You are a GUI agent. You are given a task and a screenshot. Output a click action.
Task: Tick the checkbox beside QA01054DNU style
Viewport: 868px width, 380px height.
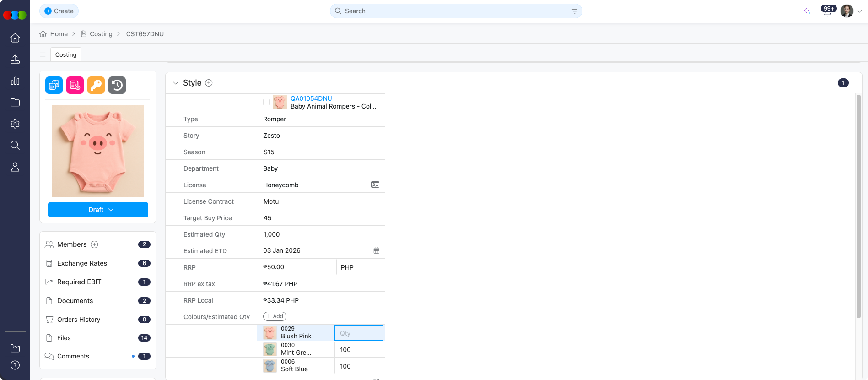click(x=266, y=102)
